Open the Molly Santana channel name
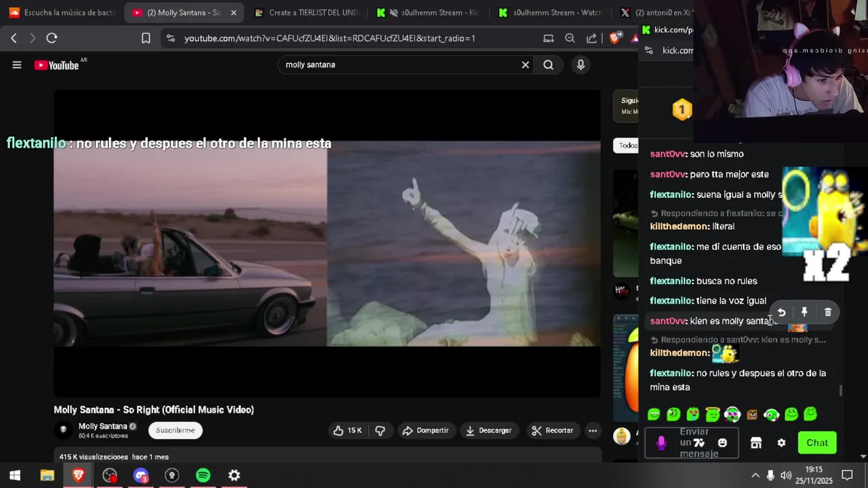 102,426
